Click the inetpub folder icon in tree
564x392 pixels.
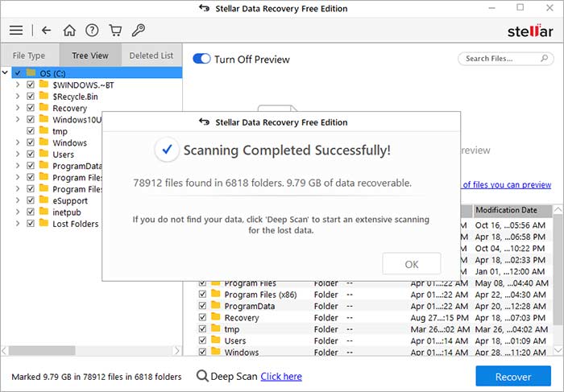(44, 212)
